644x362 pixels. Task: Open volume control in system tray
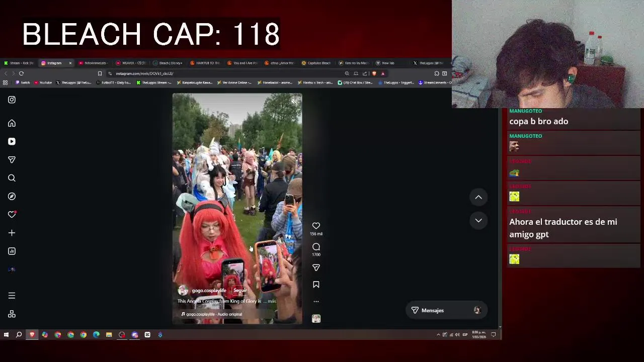[457, 335]
